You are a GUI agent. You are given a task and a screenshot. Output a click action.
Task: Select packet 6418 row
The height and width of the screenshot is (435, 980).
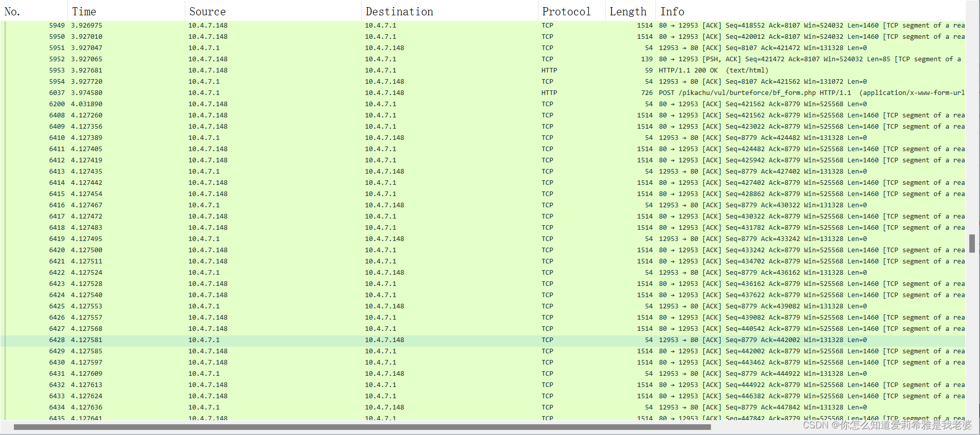(x=482, y=228)
